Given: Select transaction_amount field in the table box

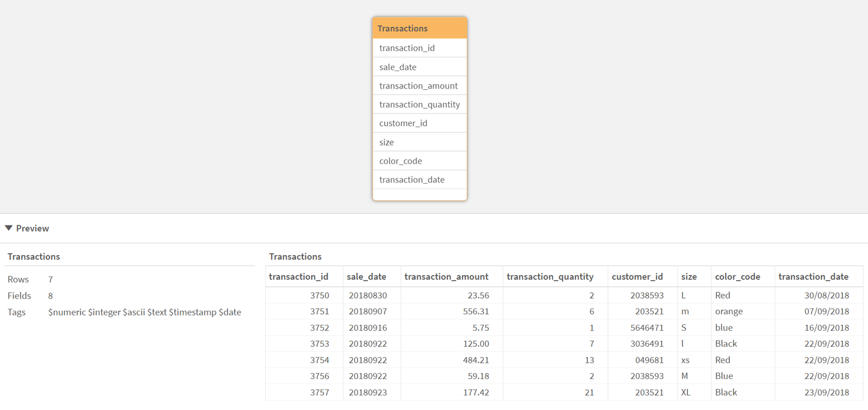Looking at the screenshot, I should (419, 86).
